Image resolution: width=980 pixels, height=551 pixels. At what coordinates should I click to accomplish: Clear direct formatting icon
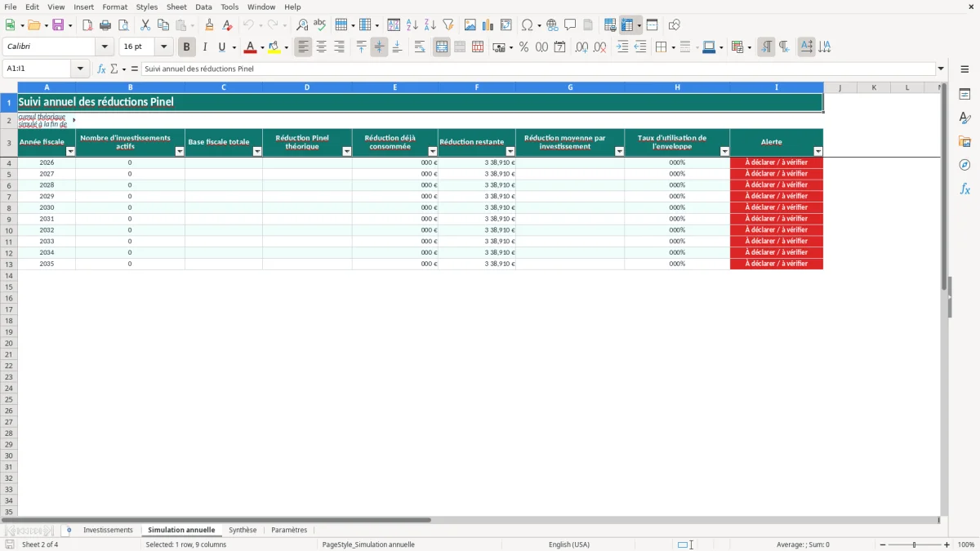(228, 25)
